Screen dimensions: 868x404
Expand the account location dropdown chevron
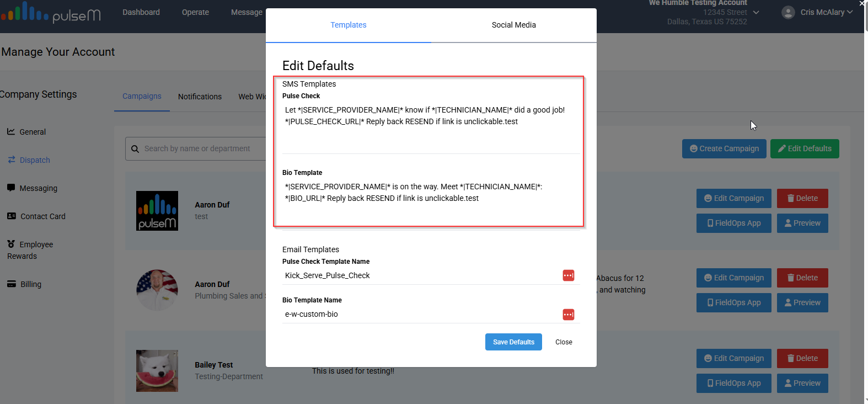756,12
